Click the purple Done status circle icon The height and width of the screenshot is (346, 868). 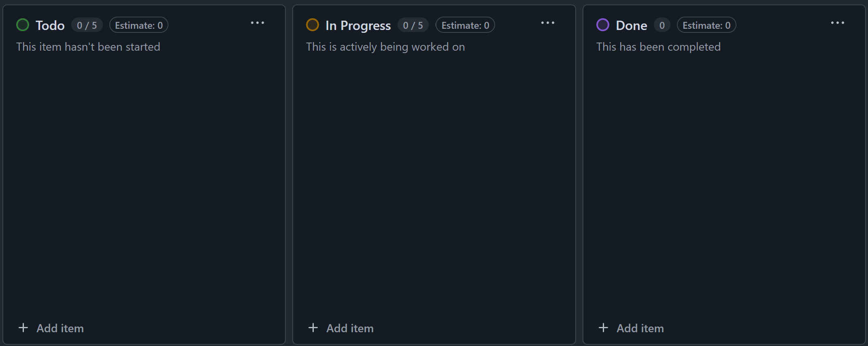pos(603,25)
